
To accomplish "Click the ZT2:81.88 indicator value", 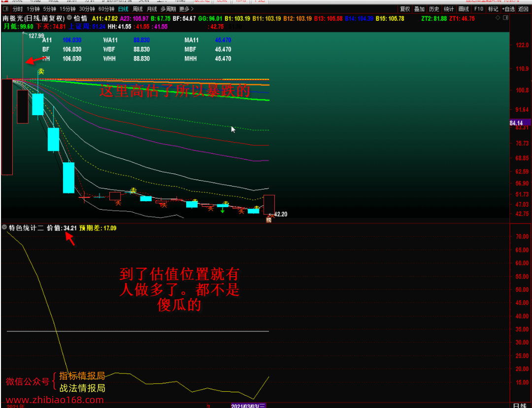I will coord(434,19).
